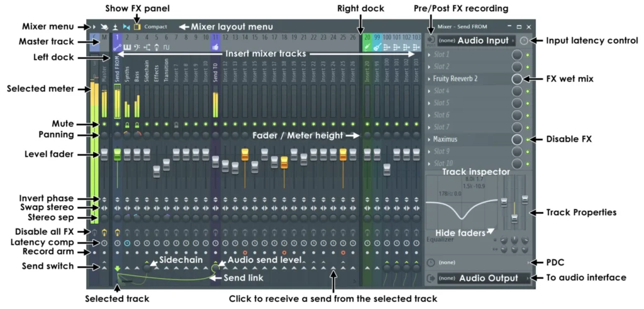Disable all FX on the Master track
Screen dimensions: 644x309
coord(104,233)
